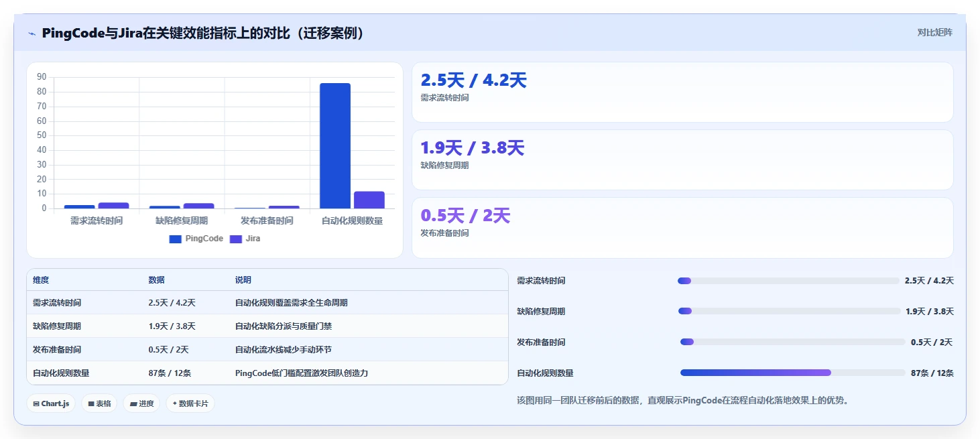Click the Jira bar for 自动化规则数量
Viewport: 980px width, 439px height.
click(x=369, y=200)
